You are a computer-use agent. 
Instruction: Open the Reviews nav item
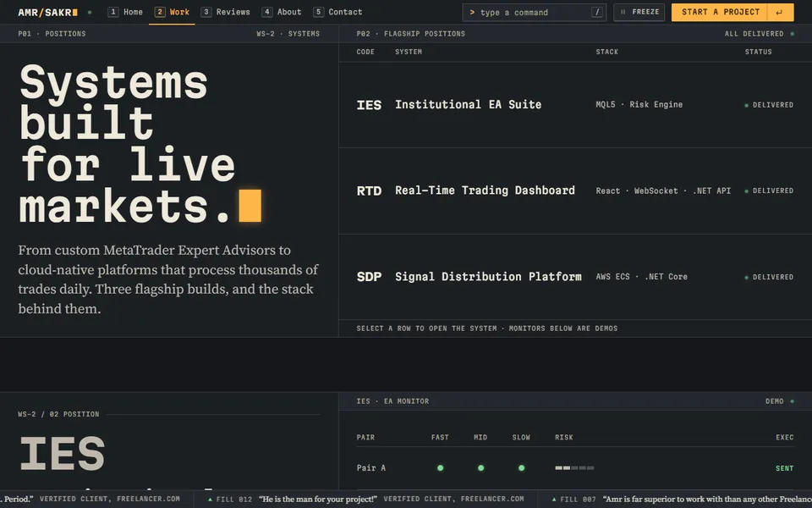point(225,12)
